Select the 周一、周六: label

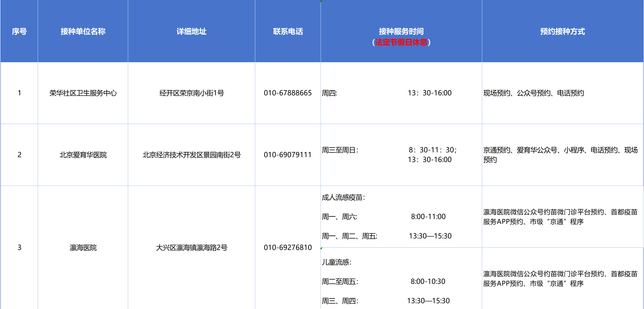click(340, 217)
